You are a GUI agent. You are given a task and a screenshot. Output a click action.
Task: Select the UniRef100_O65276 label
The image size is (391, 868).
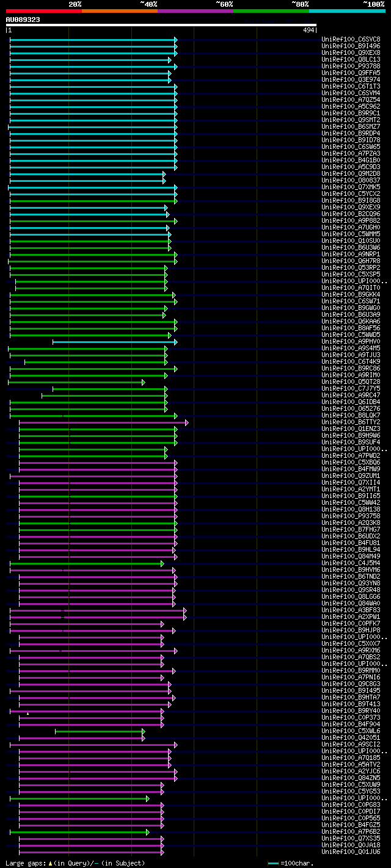coord(351,408)
